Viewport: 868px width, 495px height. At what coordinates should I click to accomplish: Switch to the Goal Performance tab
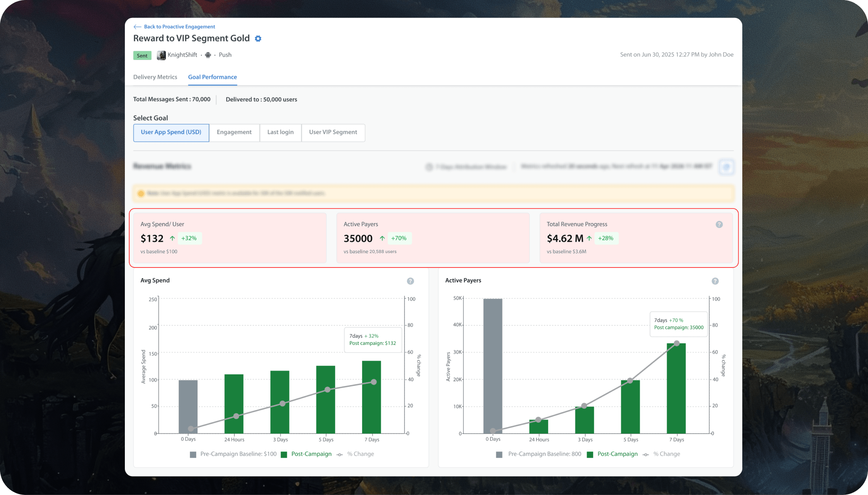click(213, 77)
